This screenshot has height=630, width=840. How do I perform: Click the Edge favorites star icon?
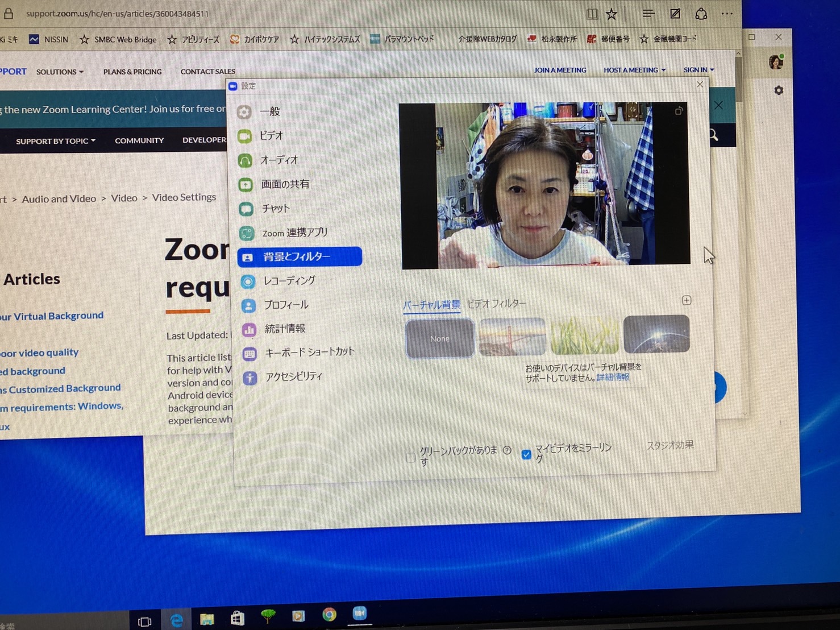point(612,14)
